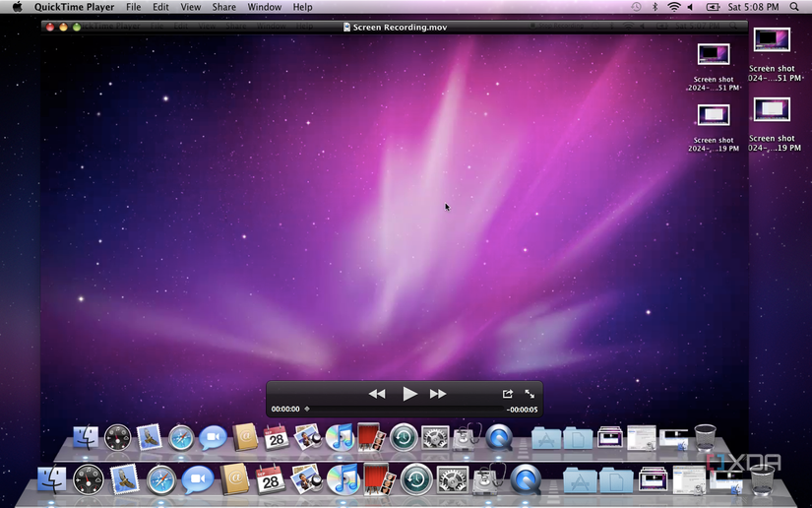Click the Time Machine status icon in the menu bar
The width and height of the screenshot is (812, 508).
tap(636, 7)
